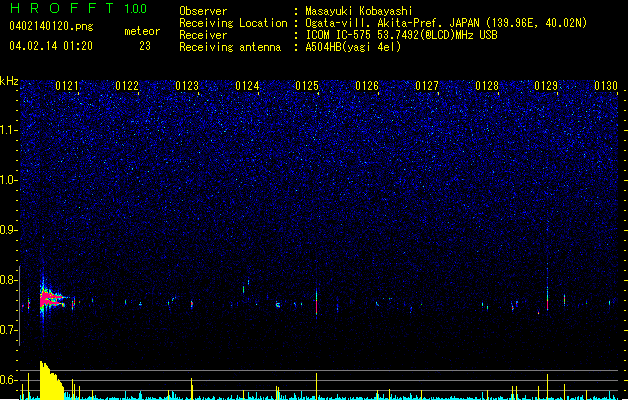Click the Observer label
Viewport: 629px width, 400px height.
pos(203,11)
